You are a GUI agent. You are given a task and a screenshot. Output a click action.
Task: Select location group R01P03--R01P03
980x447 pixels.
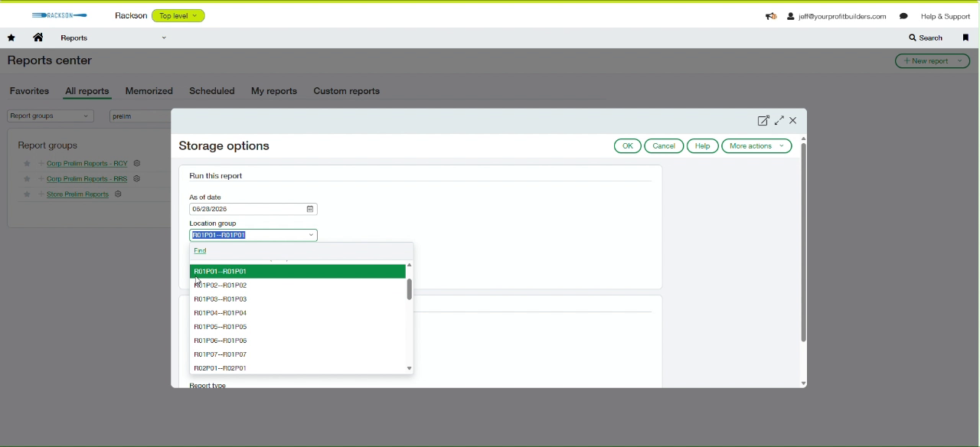(x=298, y=299)
